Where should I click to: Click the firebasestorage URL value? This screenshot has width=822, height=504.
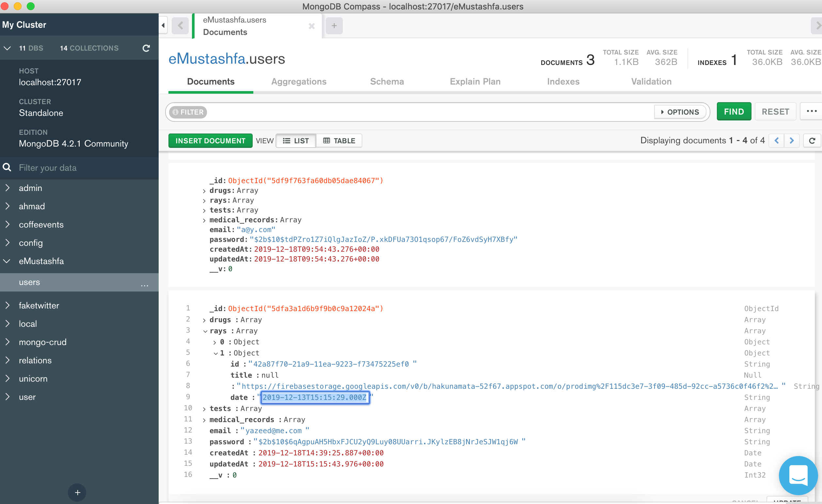pos(509,386)
